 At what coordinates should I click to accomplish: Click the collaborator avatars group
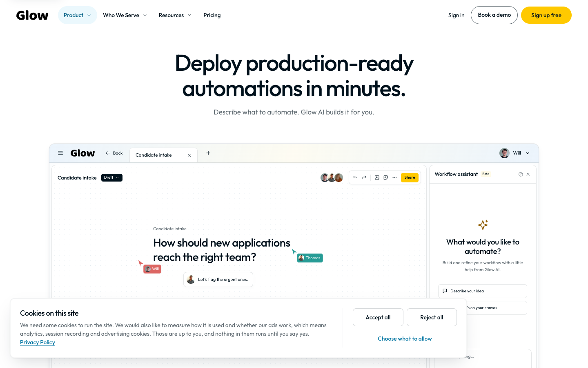[x=332, y=177]
